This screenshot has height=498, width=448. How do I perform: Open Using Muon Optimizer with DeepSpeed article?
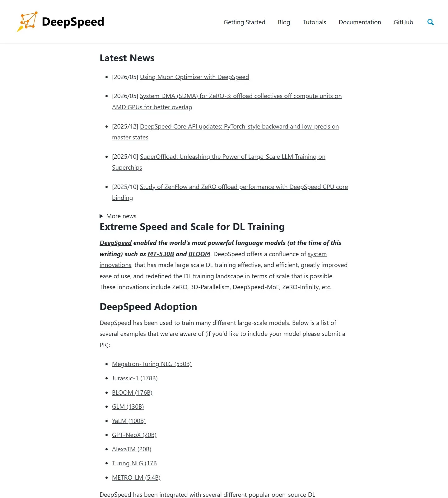pyautogui.click(x=194, y=77)
